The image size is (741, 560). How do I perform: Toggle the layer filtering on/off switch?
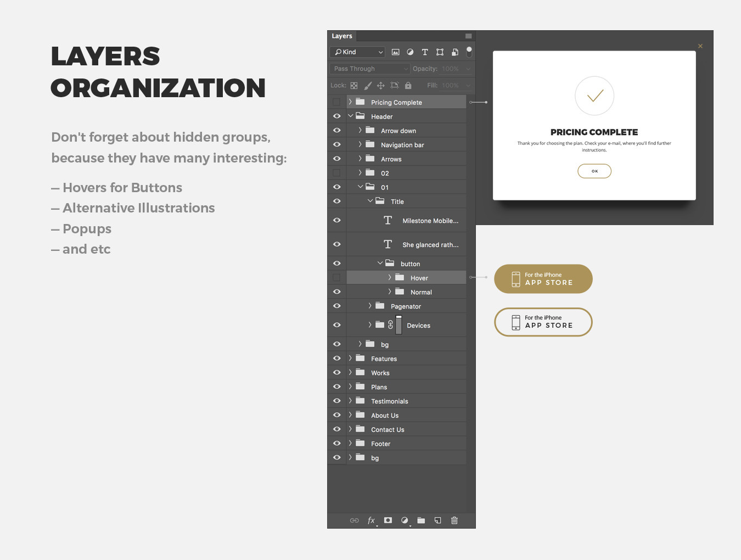(469, 52)
